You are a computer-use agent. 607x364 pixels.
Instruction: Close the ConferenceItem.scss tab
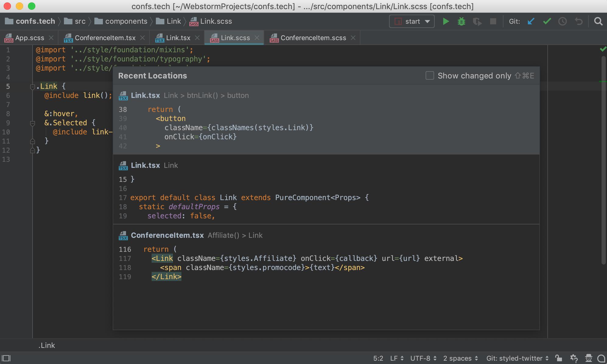tap(353, 38)
